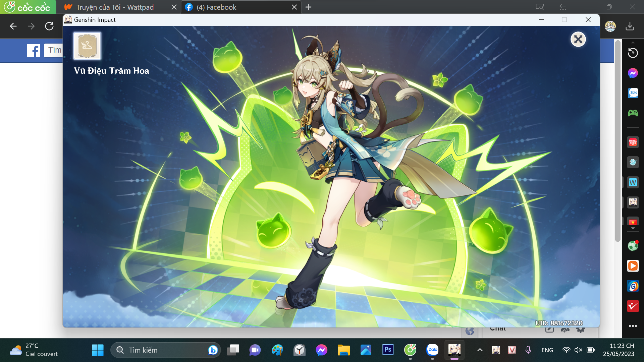The width and height of the screenshot is (644, 362).
Task: Expand the sidebar shortcuts down arrow
Action: click(633, 228)
